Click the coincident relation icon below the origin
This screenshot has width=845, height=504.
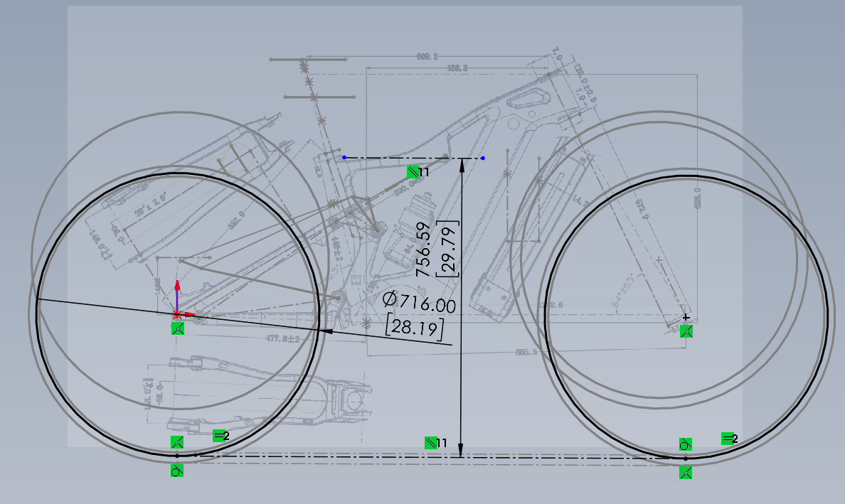pyautogui.click(x=177, y=328)
